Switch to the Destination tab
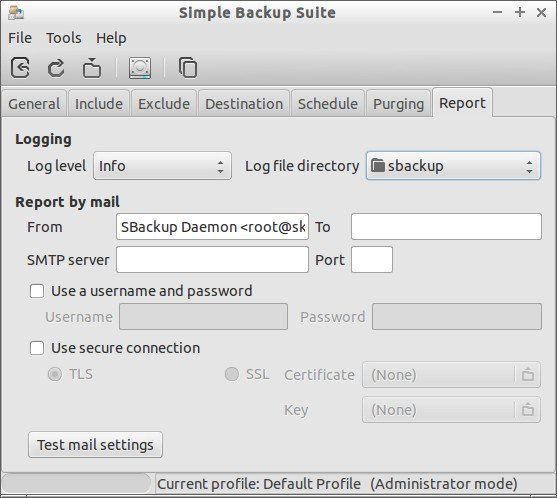Viewport: 557px width, 498px height. [244, 104]
